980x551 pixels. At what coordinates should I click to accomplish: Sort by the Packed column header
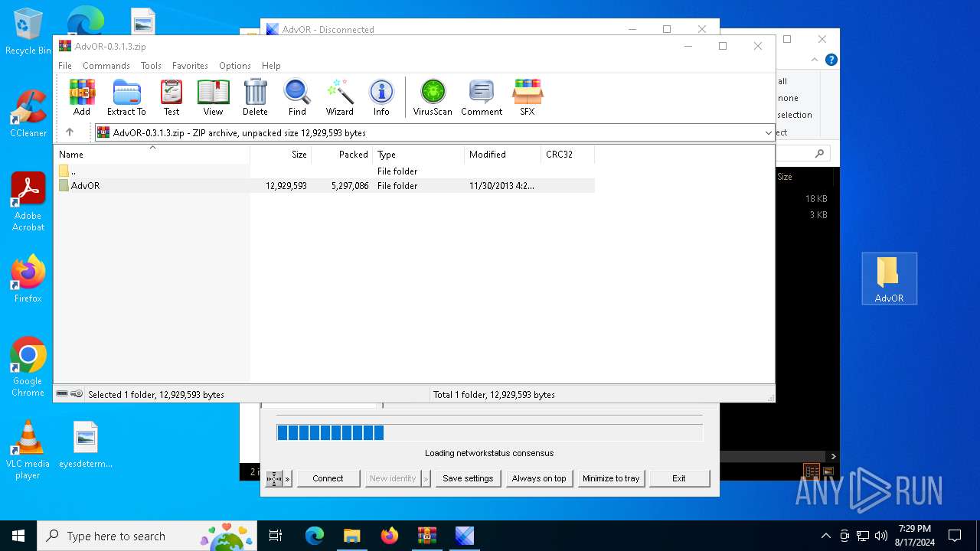(x=342, y=154)
